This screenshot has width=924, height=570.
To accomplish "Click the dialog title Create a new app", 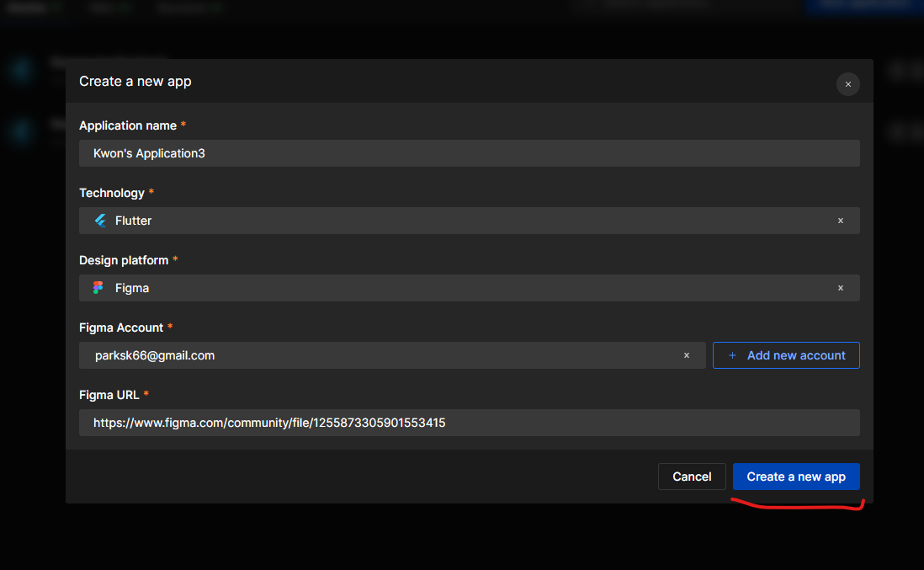I will (x=135, y=82).
